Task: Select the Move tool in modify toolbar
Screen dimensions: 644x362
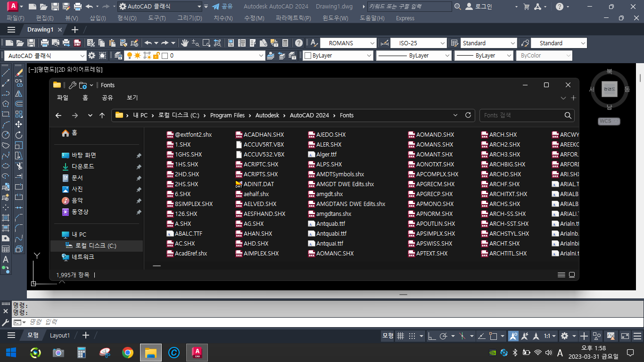Action: coord(19,124)
